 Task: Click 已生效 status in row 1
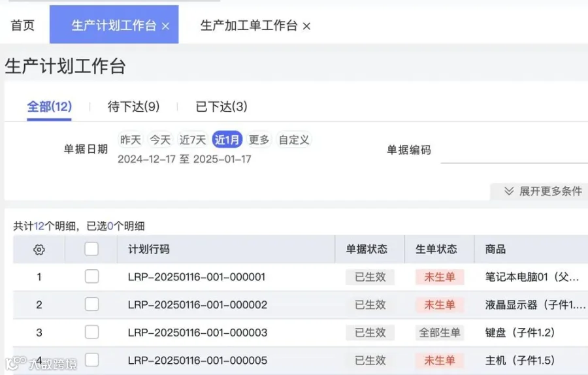click(370, 277)
